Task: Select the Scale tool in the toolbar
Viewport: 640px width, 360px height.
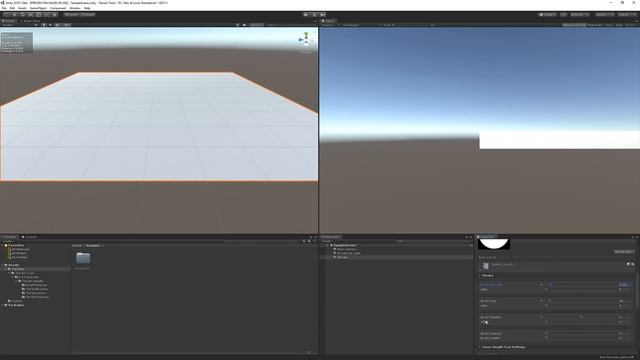Action: pos(31,14)
